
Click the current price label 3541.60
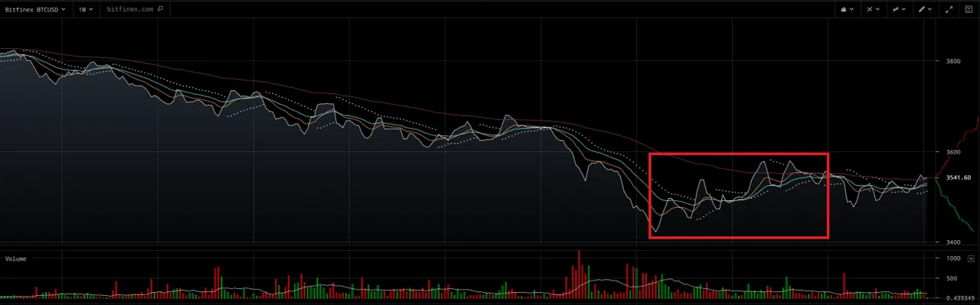959,177
